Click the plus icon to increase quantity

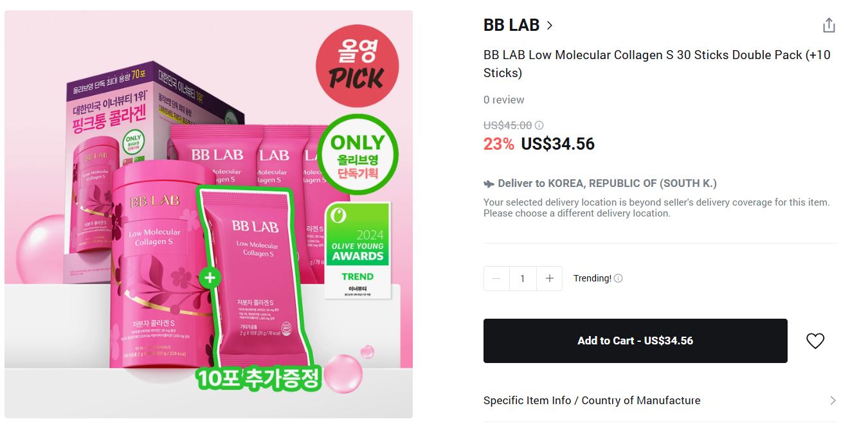click(549, 278)
